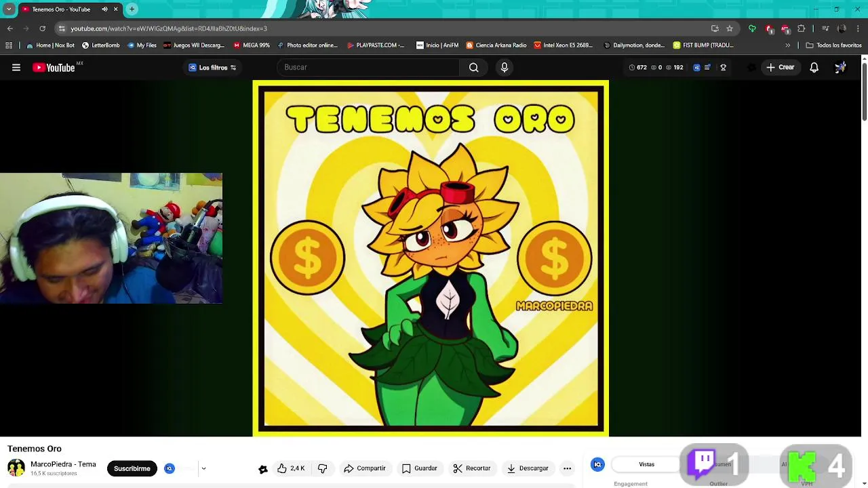Viewport: 868px width, 488px height.
Task: Open a new browser tab
Action: pos(132,9)
